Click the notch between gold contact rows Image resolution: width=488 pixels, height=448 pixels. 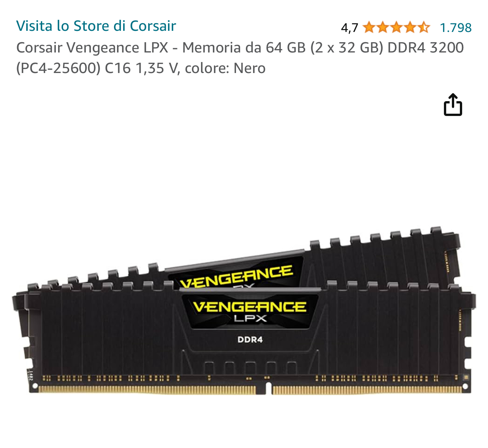point(269,389)
